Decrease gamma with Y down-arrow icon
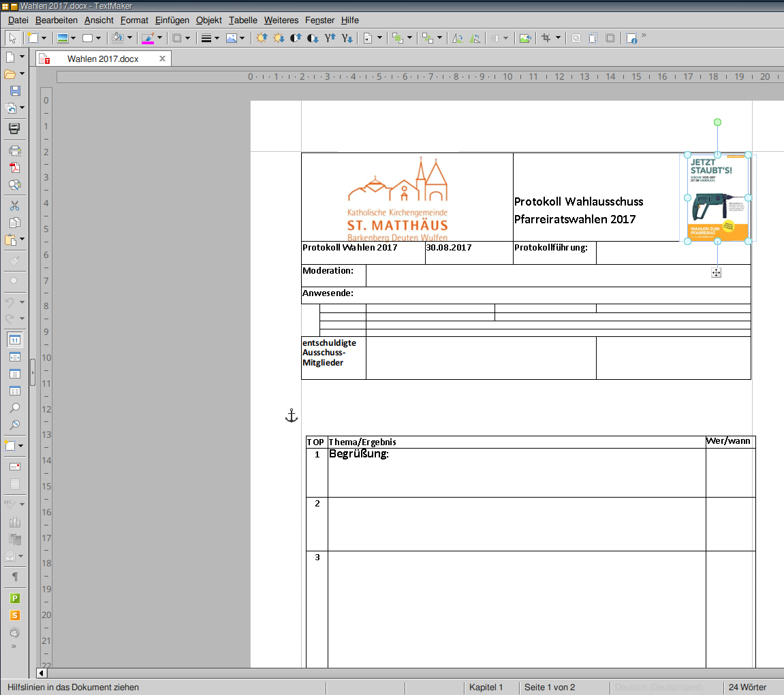Image resolution: width=784 pixels, height=695 pixels. [347, 38]
